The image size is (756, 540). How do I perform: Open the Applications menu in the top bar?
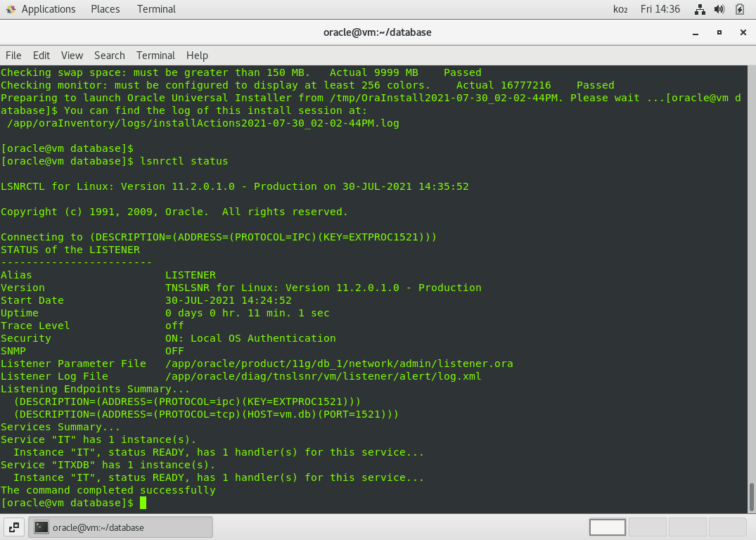49,9
